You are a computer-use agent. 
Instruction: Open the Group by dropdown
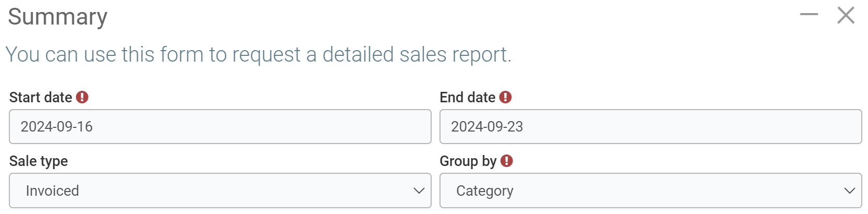pyautogui.click(x=650, y=191)
